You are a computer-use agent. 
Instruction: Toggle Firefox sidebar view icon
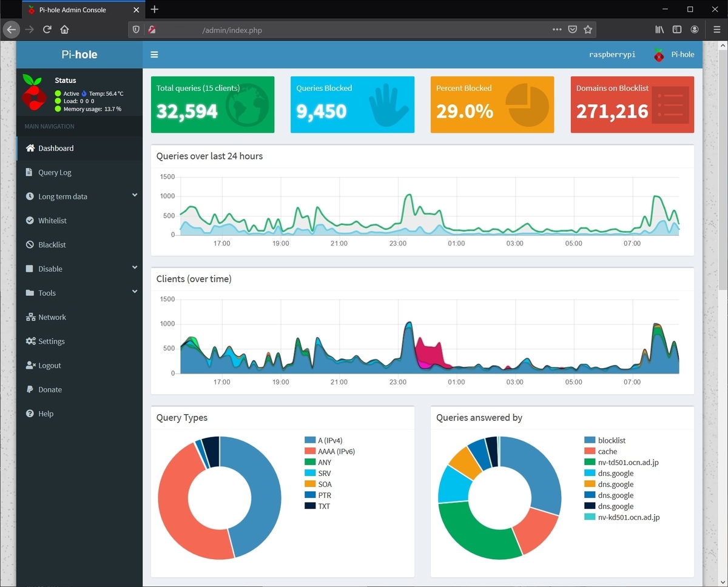coord(677,29)
